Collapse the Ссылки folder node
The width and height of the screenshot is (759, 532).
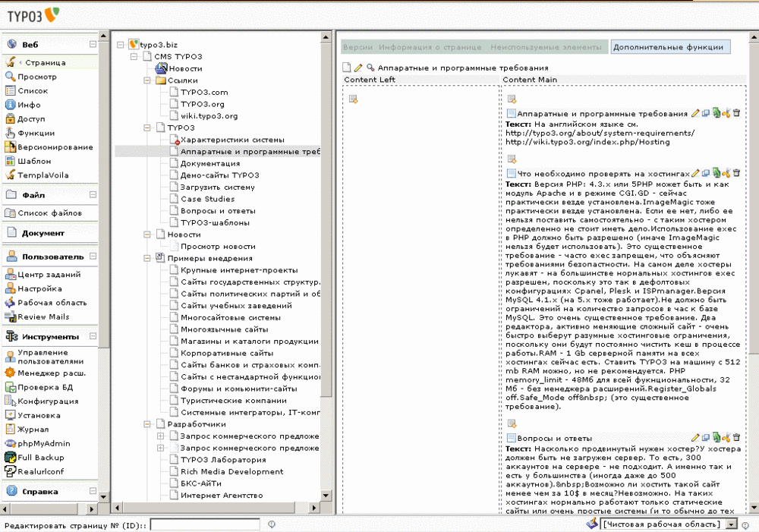tap(147, 80)
